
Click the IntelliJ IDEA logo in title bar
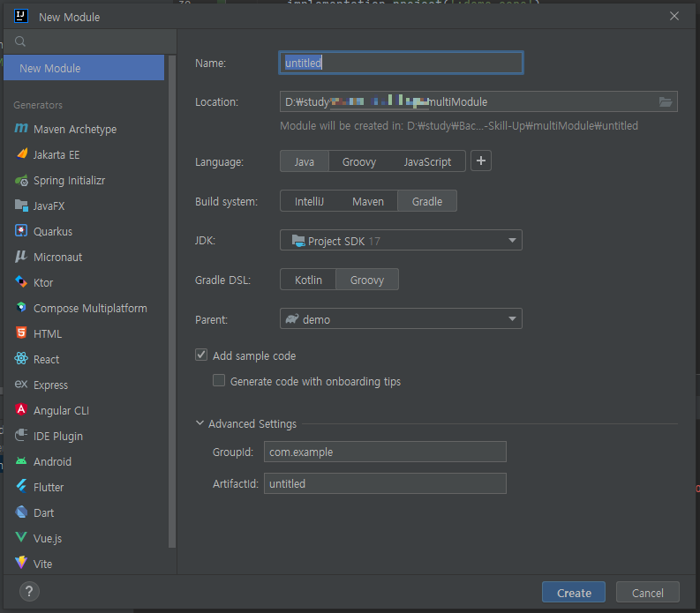pos(21,17)
